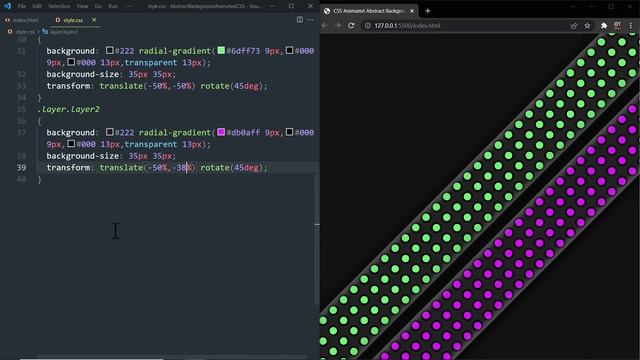Screen dimensions: 640x360
Task: Open the File menu in VS Code
Action: coord(22,6)
